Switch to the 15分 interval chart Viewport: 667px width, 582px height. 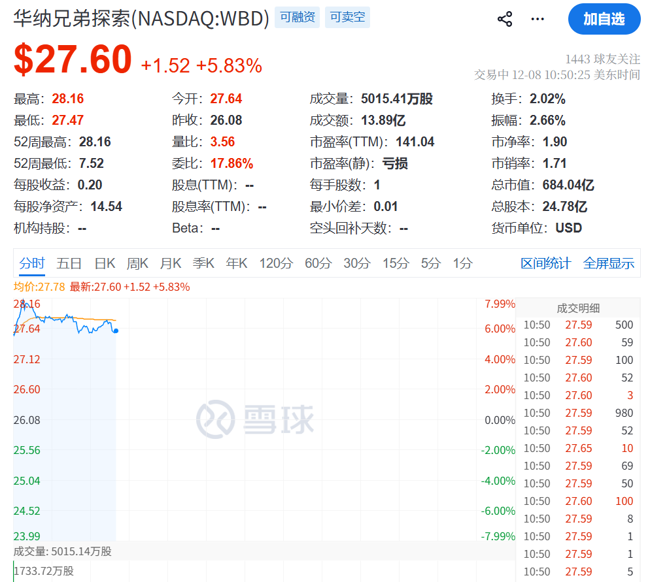396,263
